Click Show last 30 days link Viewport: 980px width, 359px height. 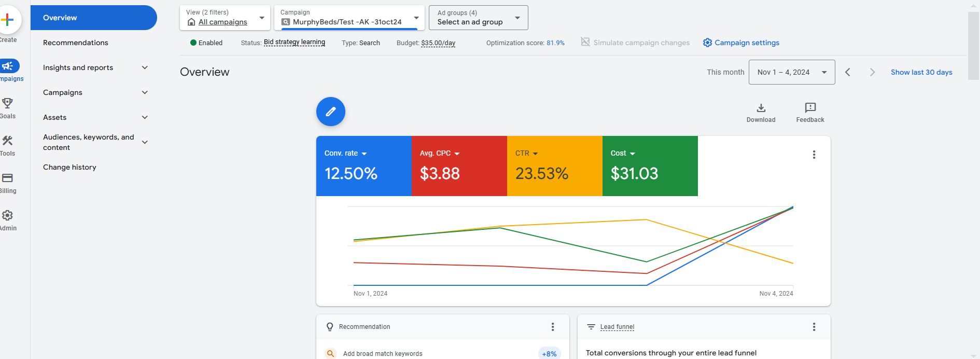921,72
